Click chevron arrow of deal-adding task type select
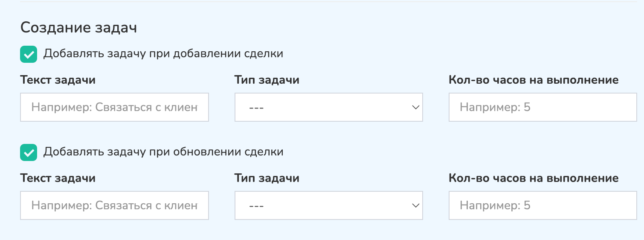This screenshot has width=644, height=240. (x=416, y=107)
